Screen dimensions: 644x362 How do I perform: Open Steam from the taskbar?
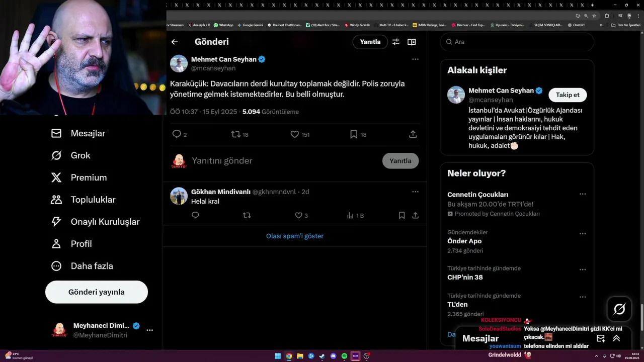pos(322,356)
